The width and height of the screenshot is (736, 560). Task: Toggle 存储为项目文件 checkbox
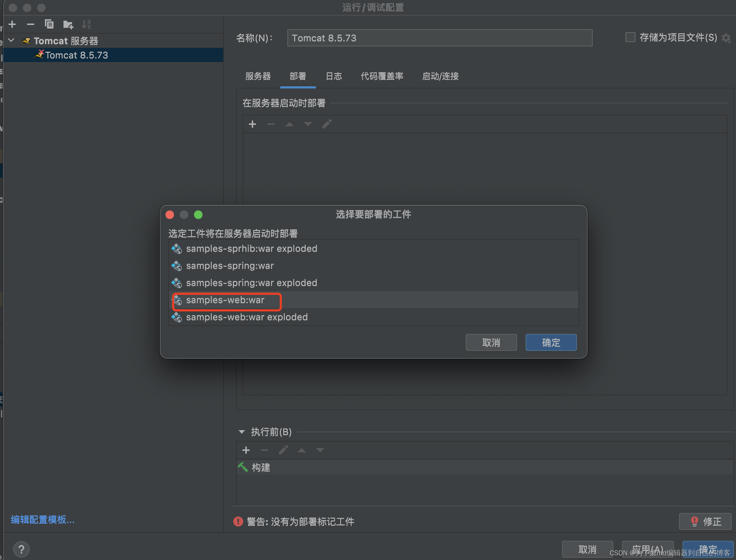click(x=627, y=38)
